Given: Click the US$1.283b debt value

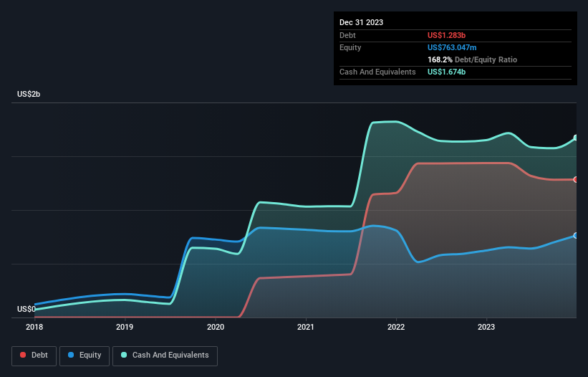Looking at the screenshot, I should [446, 35].
